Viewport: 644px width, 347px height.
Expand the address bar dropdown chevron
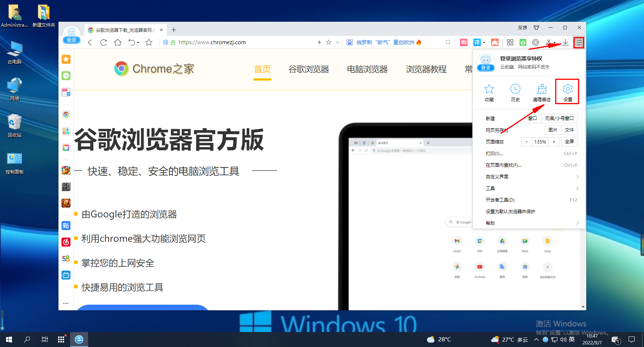click(x=338, y=42)
